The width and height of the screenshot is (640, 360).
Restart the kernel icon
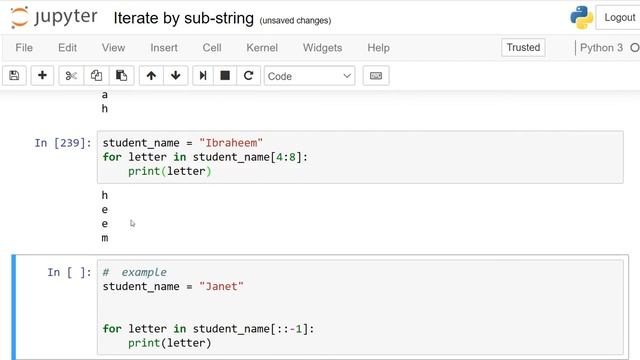coord(248,76)
